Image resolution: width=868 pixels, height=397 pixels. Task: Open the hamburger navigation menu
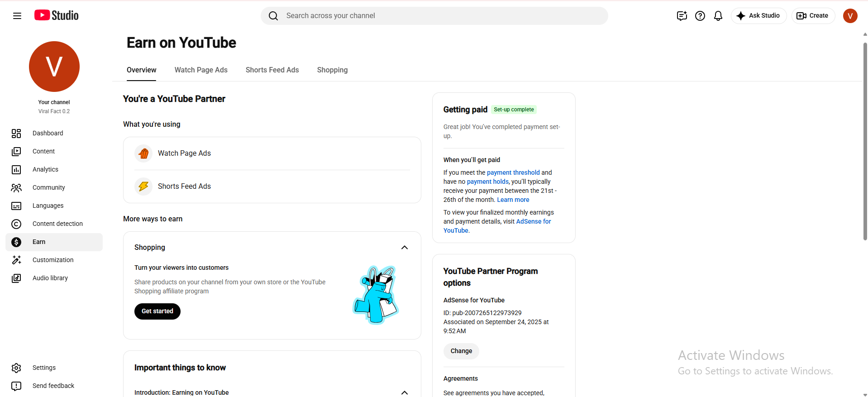[17, 16]
